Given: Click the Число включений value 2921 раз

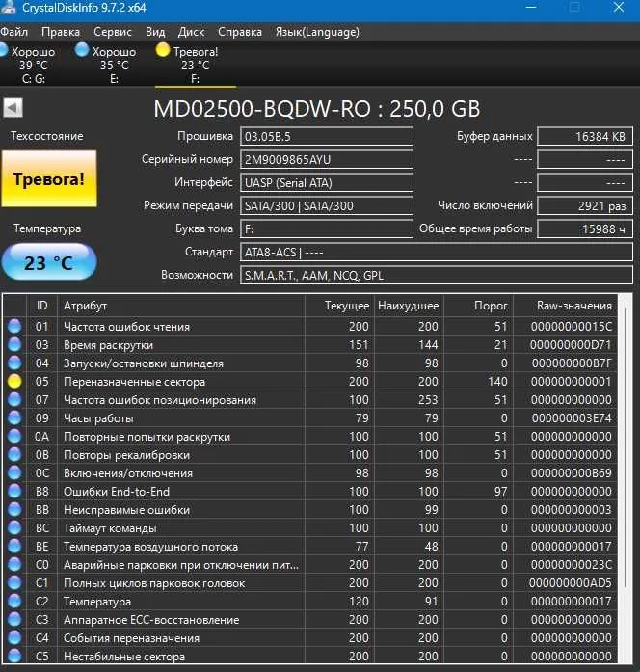Looking at the screenshot, I should click(585, 205).
